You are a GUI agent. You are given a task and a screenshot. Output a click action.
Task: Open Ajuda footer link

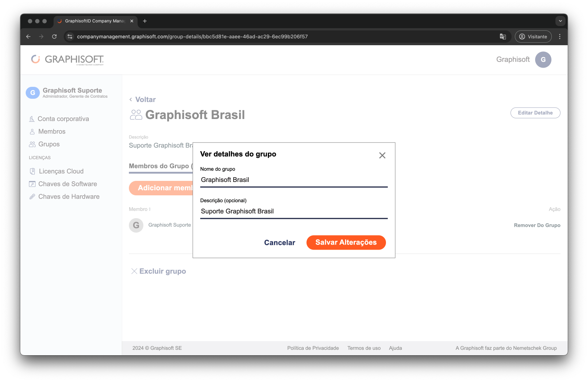click(x=395, y=348)
